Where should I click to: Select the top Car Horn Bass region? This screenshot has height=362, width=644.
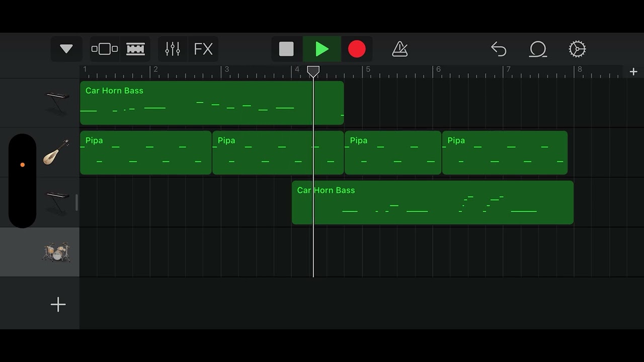point(212,103)
